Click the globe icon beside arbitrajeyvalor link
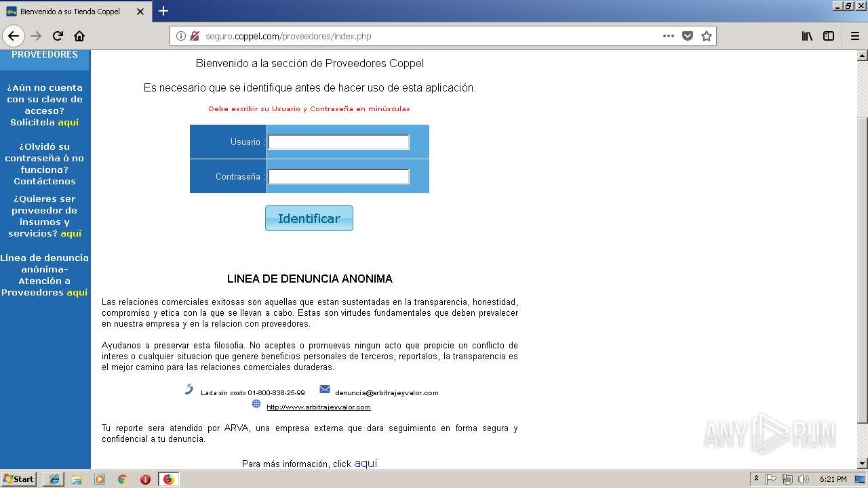Image resolution: width=868 pixels, height=488 pixels. coord(256,404)
